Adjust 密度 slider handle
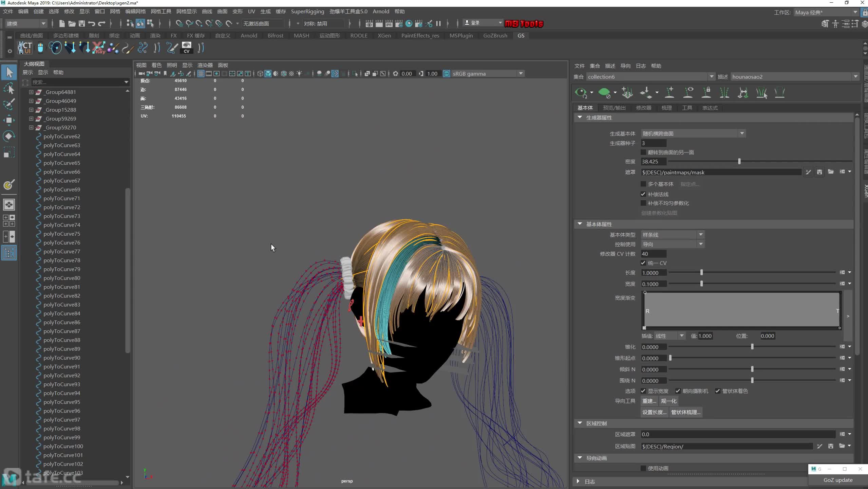 (739, 162)
